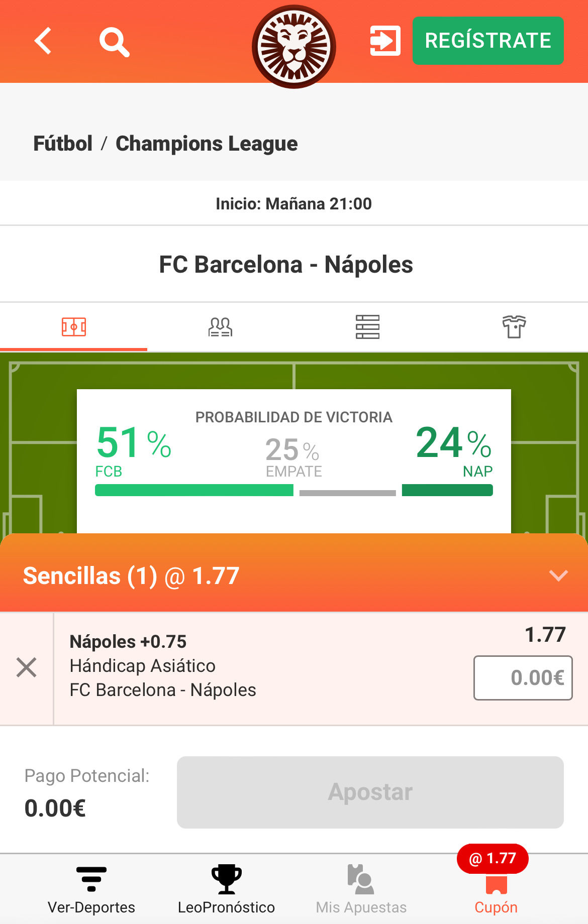The width and height of the screenshot is (588, 924).
Task: Remove Nápoles +0.75 bet selection
Action: pos(27,667)
